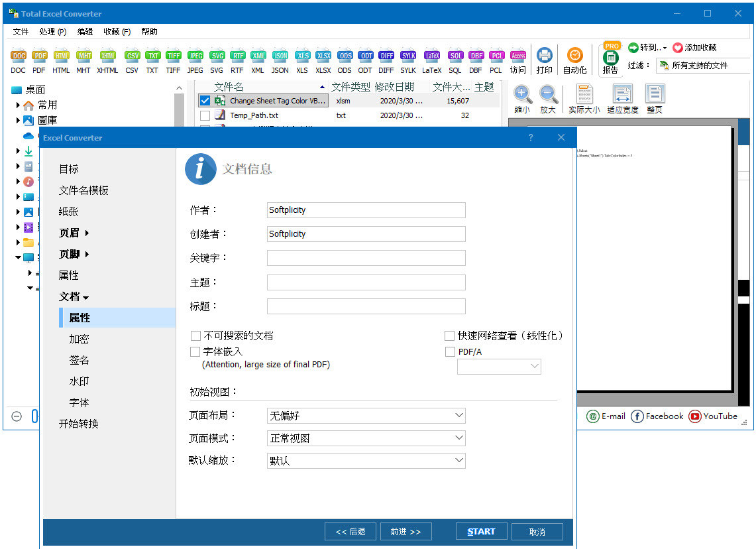Screen dimensions: 756x549
Task: Click the Facebook link
Action: pyautogui.click(x=657, y=416)
